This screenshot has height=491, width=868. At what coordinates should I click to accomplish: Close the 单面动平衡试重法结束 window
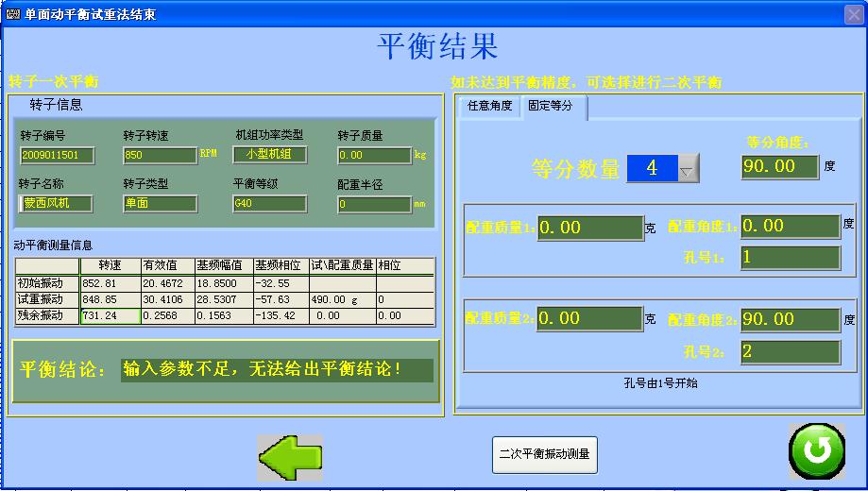854,14
